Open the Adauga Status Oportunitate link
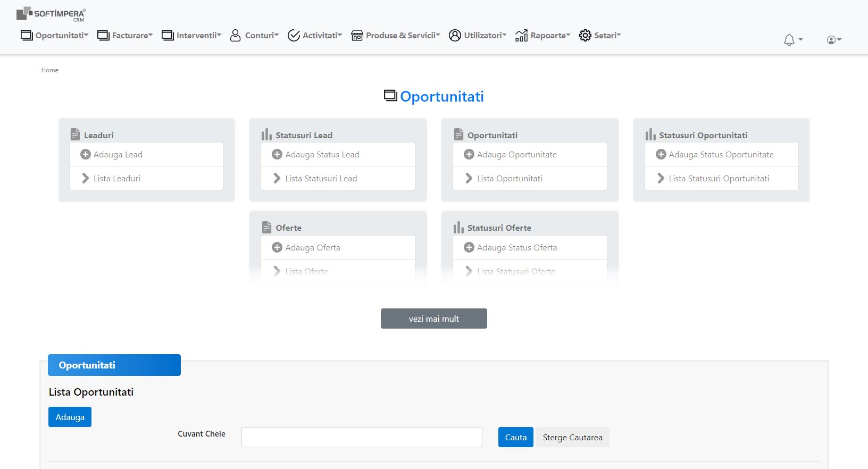868x469 pixels. click(x=722, y=154)
